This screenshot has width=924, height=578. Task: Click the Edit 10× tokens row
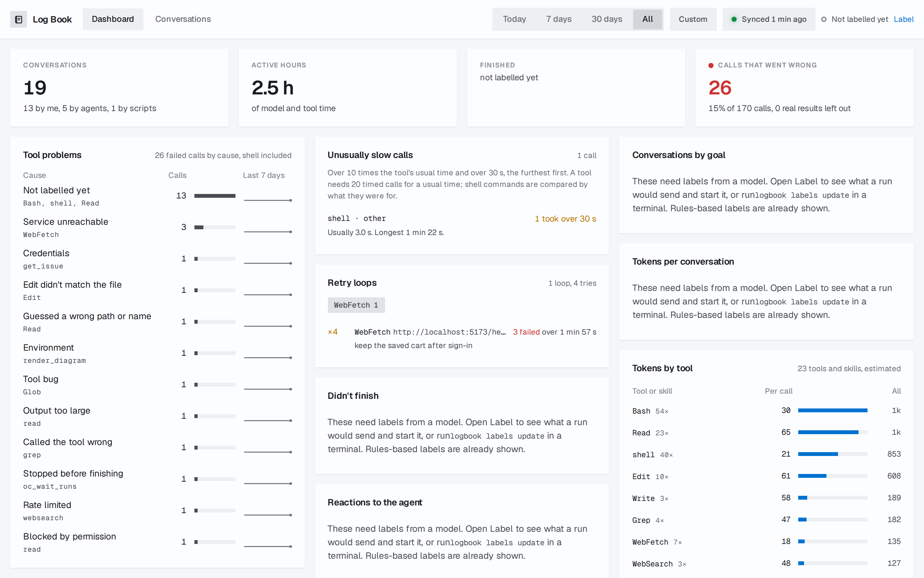tap(766, 476)
